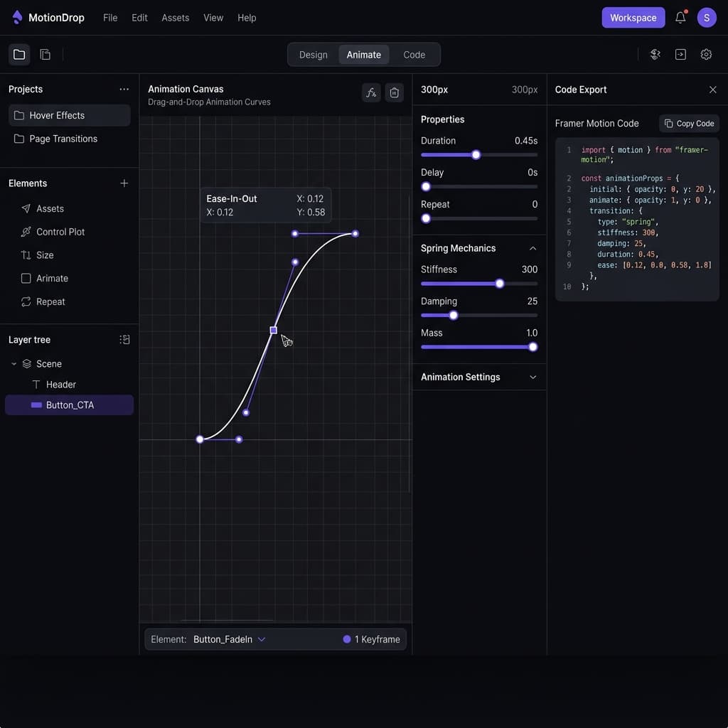
Task: Click the Ease-In-Out tooltip label
Action: point(232,199)
